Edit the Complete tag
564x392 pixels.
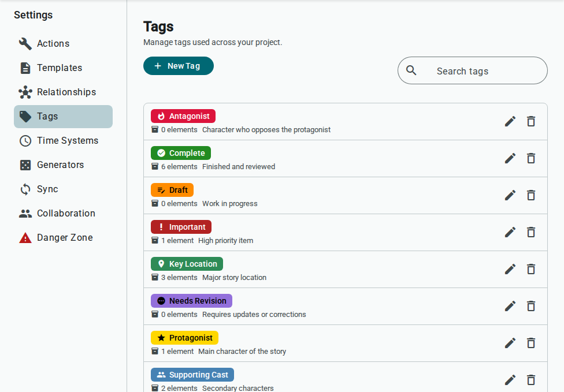(x=510, y=158)
